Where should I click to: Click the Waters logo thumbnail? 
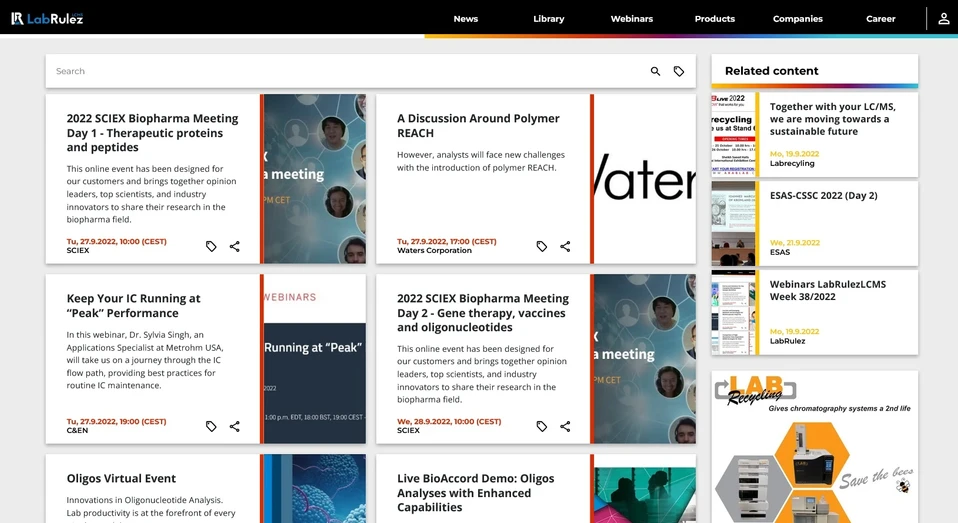[645, 179]
